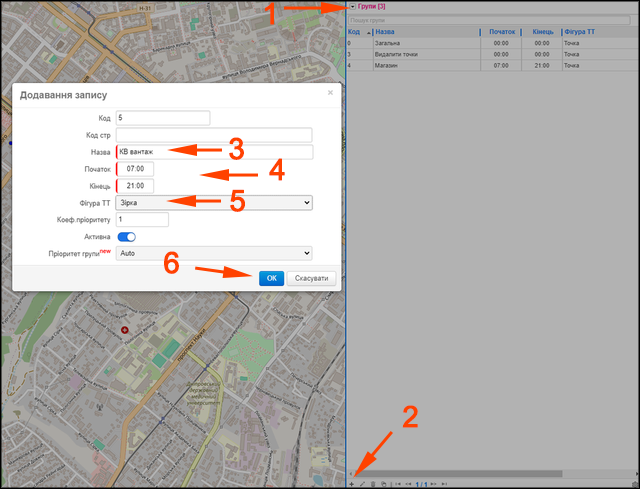Sort groups by Код column header
The image size is (640, 489).
354,32
